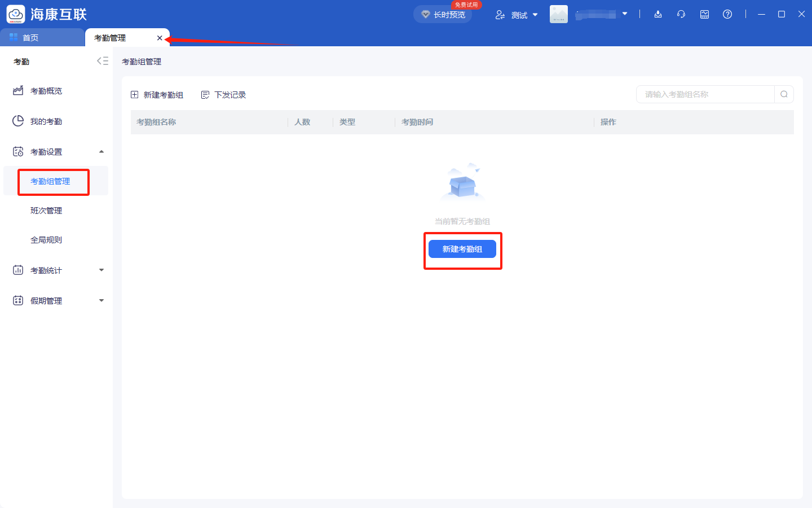Click the attendance group search input field

click(x=705, y=94)
